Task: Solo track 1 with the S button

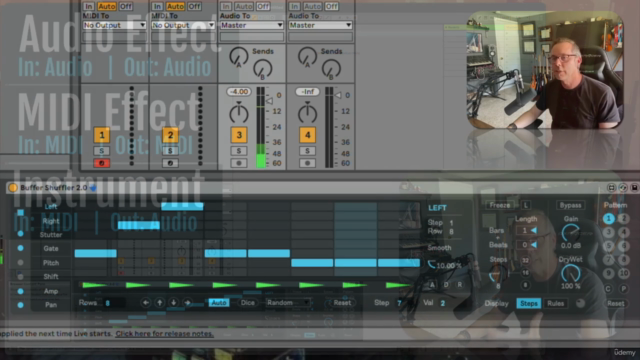Action: (x=102, y=151)
